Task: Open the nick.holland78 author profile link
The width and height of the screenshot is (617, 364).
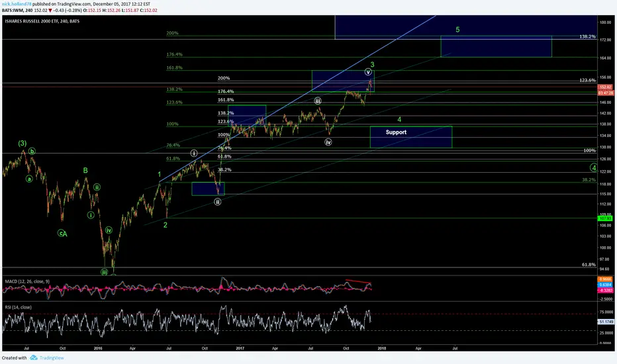Action: pyautogui.click(x=16, y=4)
